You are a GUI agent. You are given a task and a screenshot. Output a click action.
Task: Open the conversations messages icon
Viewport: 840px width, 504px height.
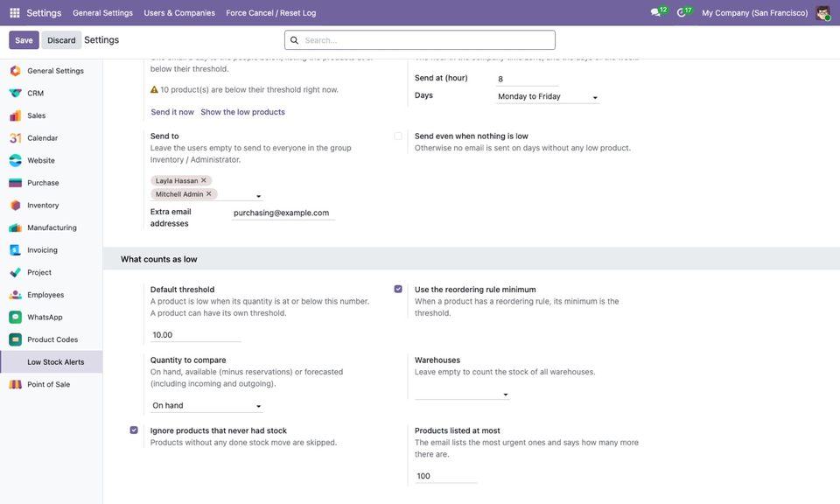coord(655,12)
